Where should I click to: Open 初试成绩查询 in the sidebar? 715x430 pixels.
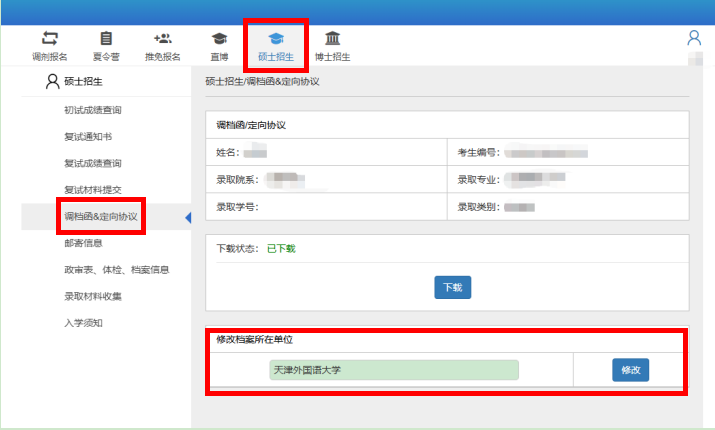pyautogui.click(x=93, y=110)
